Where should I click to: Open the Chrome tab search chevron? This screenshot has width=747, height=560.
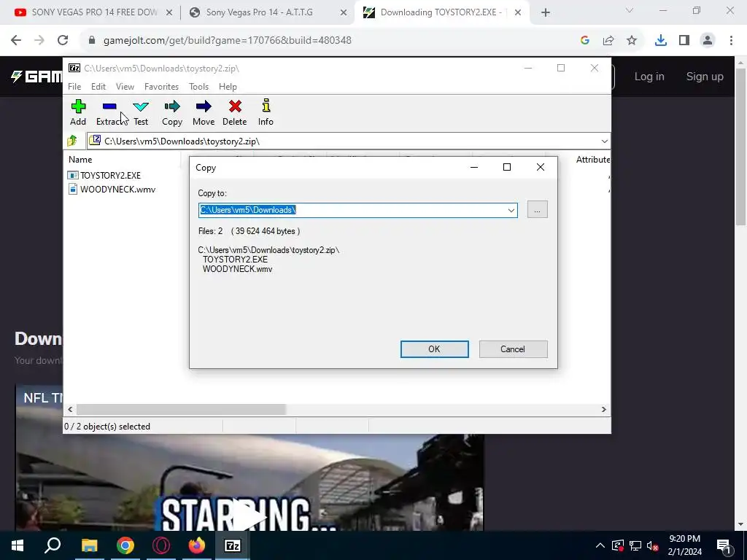point(630,10)
